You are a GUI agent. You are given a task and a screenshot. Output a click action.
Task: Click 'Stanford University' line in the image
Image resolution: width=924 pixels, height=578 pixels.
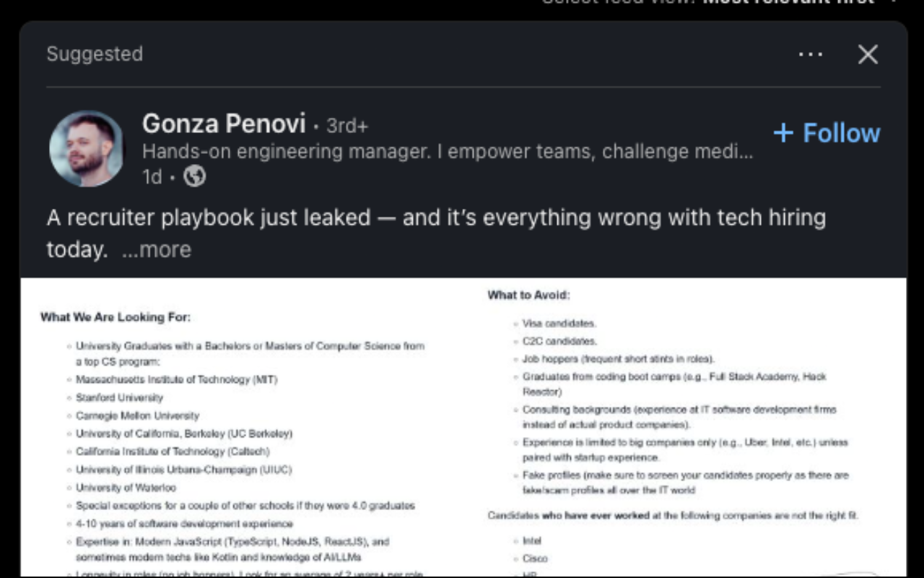120,397
